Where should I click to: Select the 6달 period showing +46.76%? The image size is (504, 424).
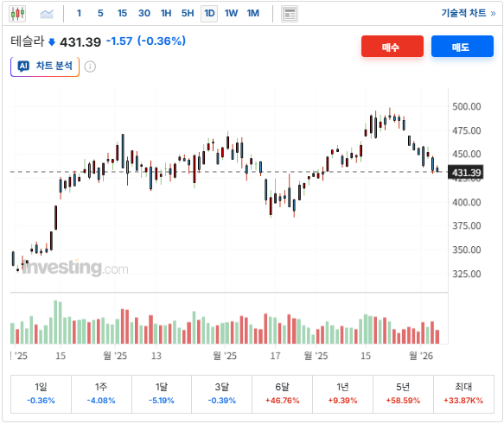pos(282,394)
